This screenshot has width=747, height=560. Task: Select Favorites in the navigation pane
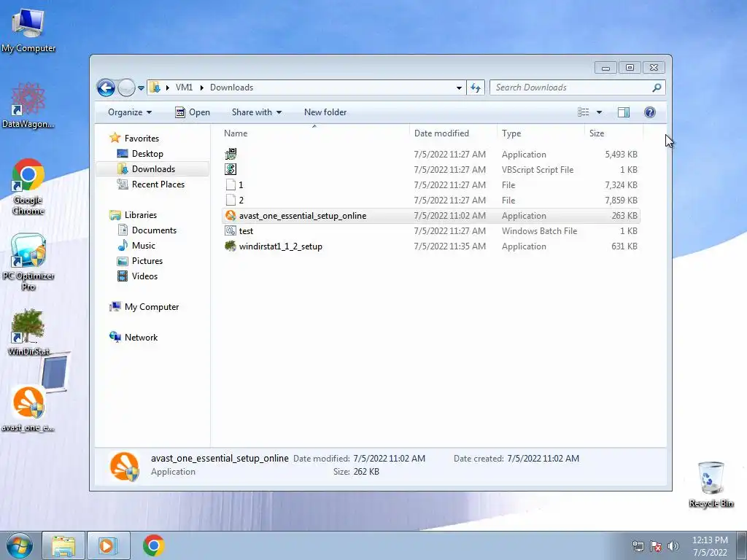[x=142, y=139]
